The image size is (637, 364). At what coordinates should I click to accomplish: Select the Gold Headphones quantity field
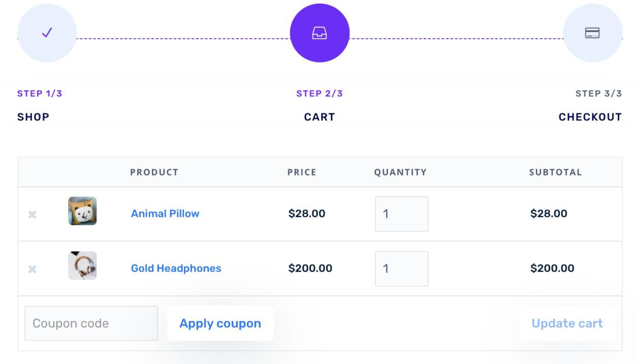click(401, 269)
